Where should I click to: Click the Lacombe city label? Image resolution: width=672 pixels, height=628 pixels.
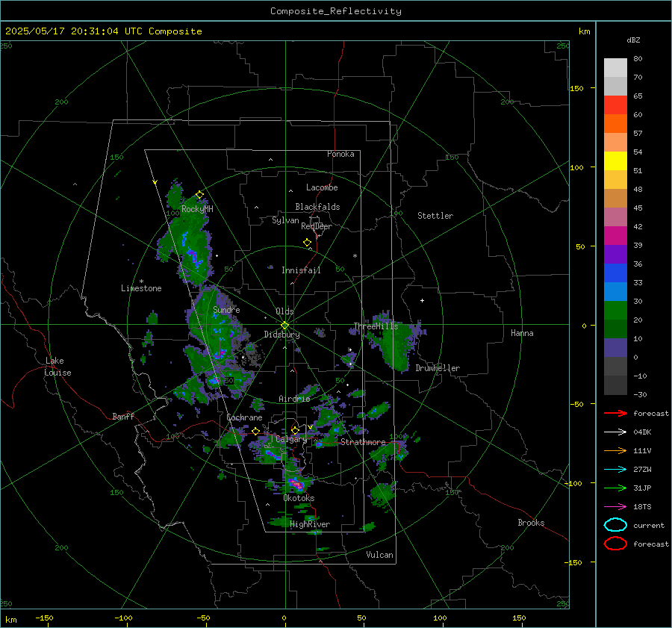coord(322,187)
